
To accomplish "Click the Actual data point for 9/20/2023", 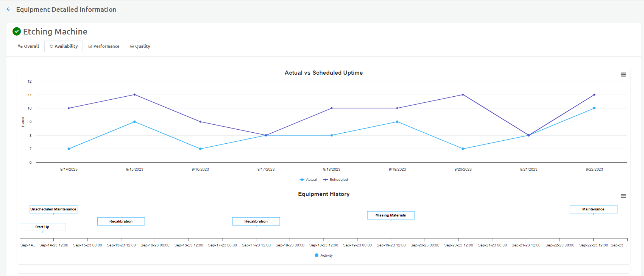I will (463, 149).
